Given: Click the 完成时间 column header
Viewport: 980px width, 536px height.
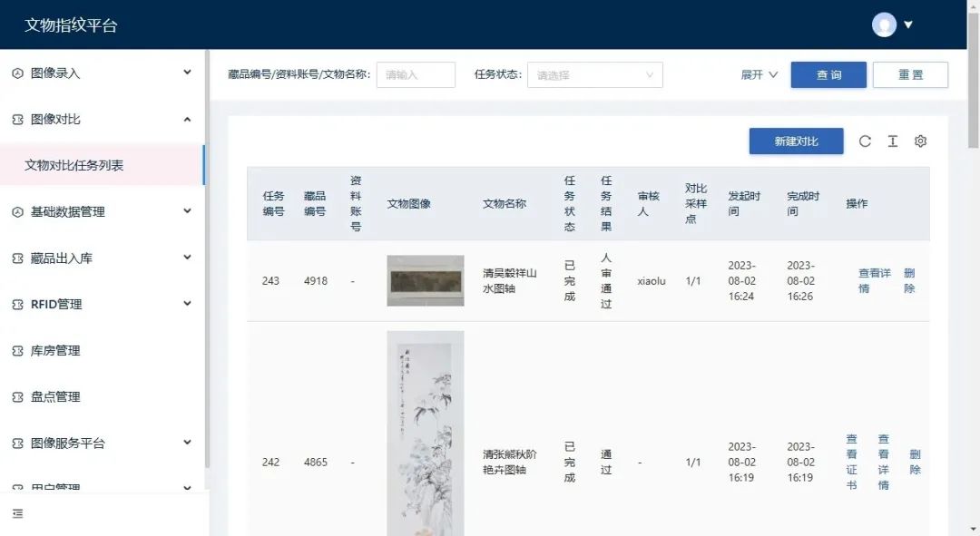Looking at the screenshot, I should point(802,204).
